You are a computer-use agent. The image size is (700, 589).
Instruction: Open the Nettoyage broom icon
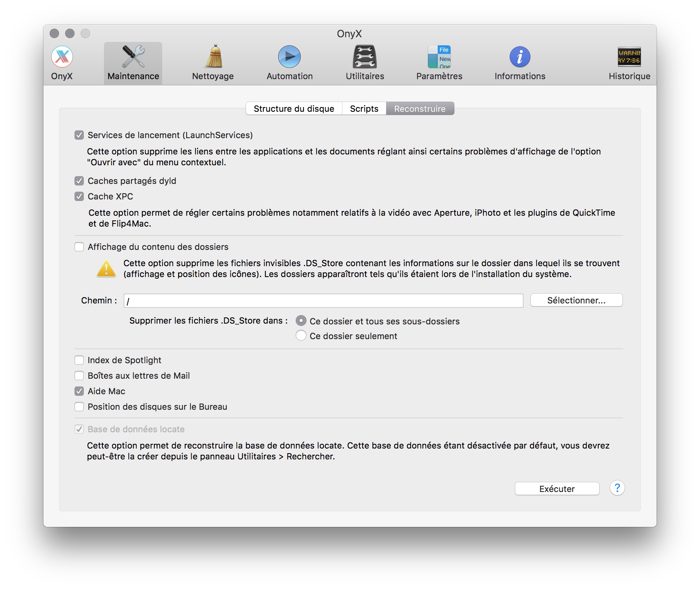[x=213, y=56]
